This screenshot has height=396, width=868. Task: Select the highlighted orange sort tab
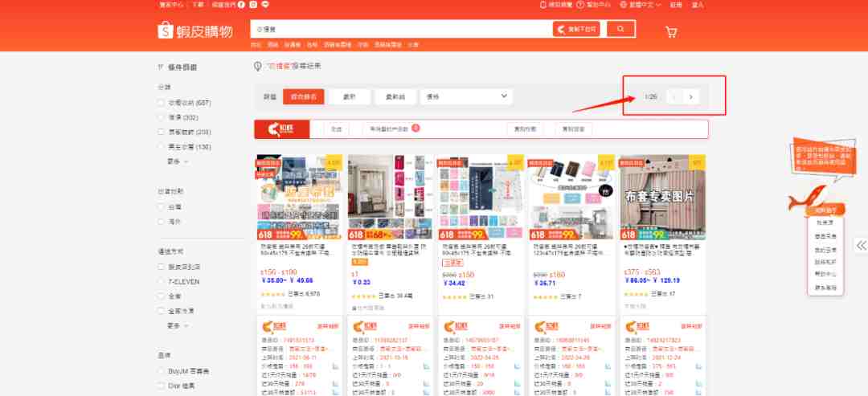tap(303, 96)
